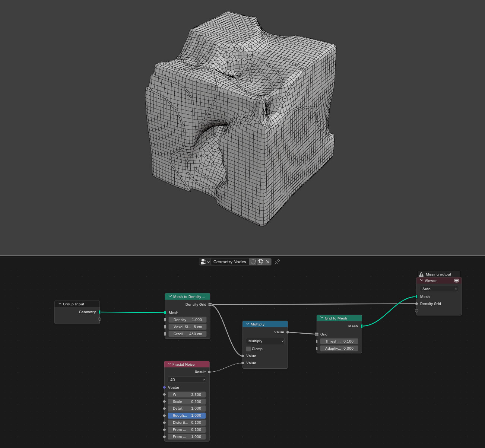Click the Voxel Size 5 cm field
This screenshot has height=448, width=485.
(187, 327)
